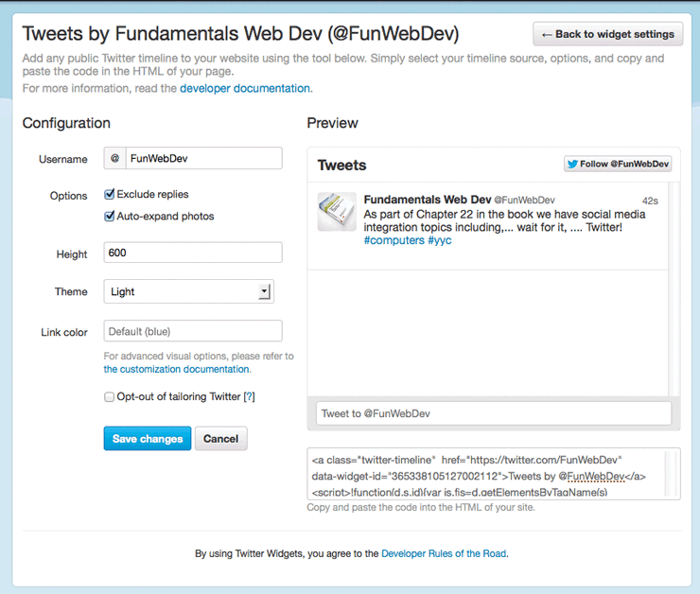Open the [?] help link for tailoring
Image resolution: width=700 pixels, height=594 pixels.
click(x=249, y=397)
